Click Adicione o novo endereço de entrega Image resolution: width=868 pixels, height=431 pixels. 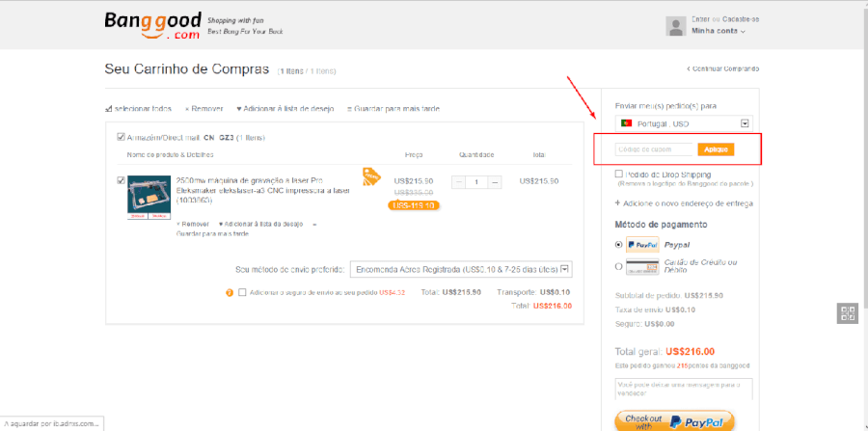(x=684, y=203)
